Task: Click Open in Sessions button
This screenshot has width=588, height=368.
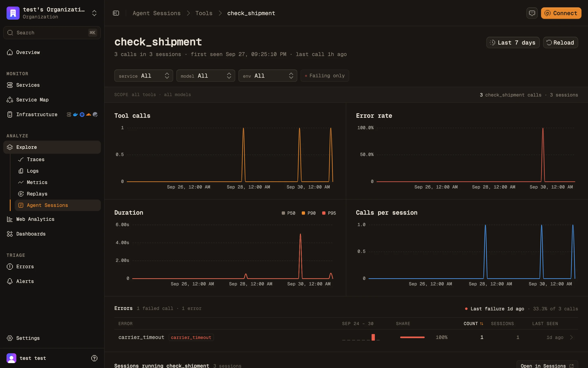Action: pos(547,366)
